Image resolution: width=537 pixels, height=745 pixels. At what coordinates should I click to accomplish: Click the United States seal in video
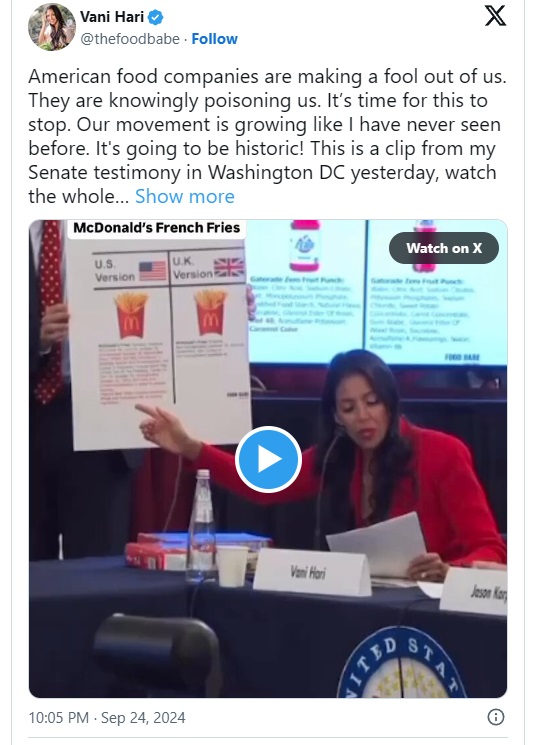[402, 664]
